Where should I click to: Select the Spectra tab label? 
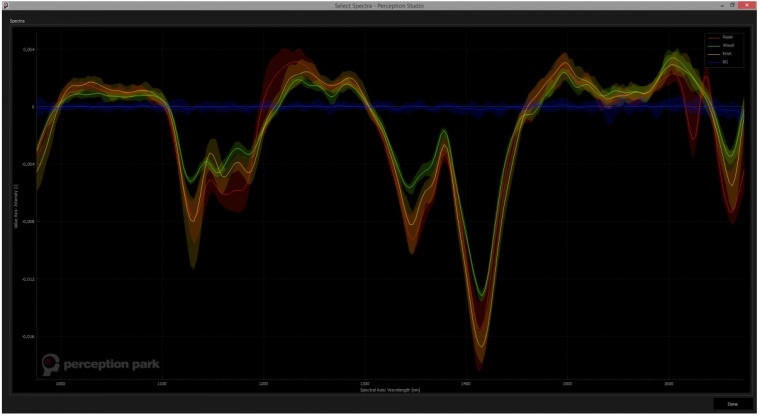18,20
